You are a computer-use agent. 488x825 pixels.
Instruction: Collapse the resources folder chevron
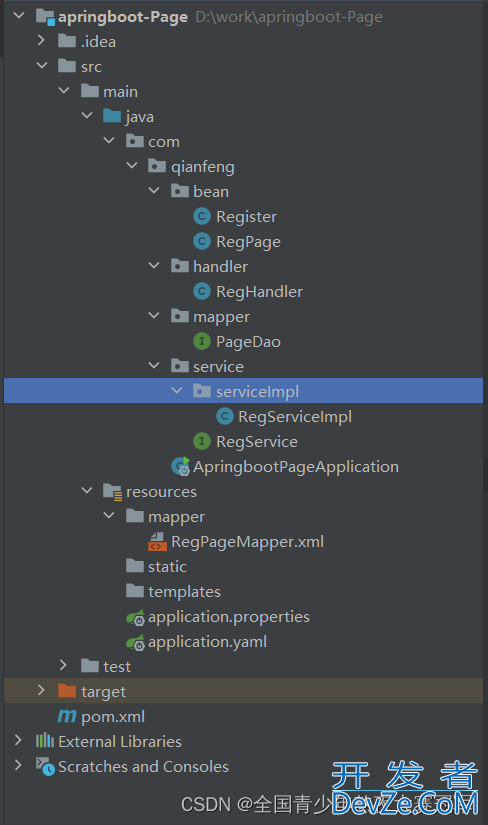tap(87, 490)
